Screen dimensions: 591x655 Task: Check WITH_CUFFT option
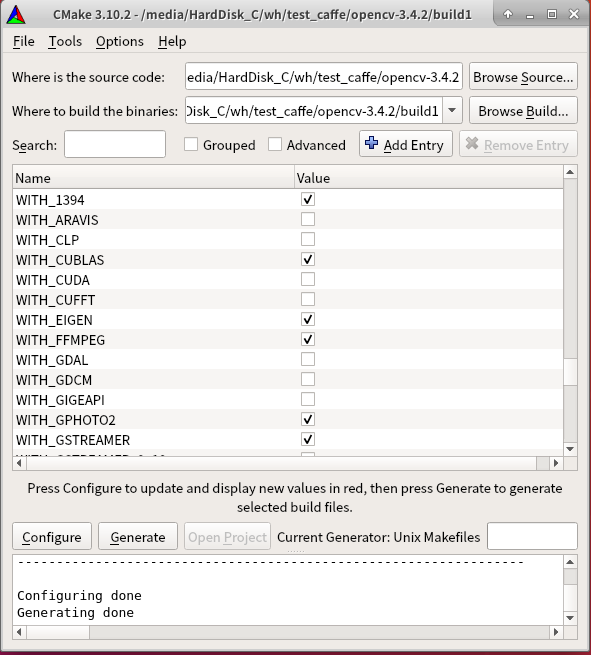pos(308,299)
